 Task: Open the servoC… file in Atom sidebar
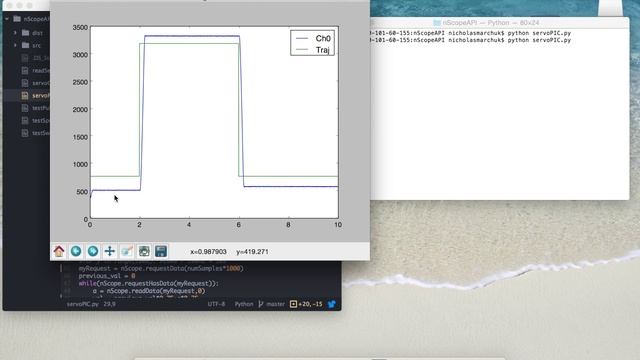click(40, 83)
